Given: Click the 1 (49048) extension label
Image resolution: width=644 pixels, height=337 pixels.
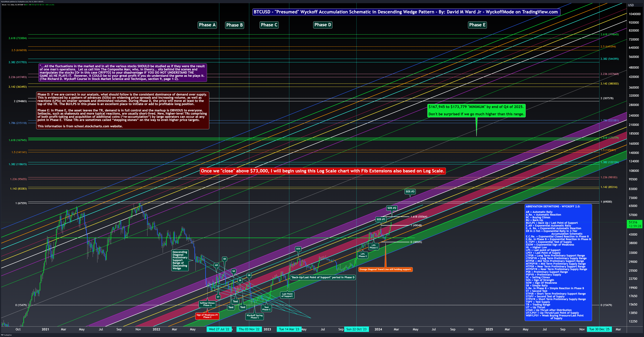Looking at the screenshot, I should click(416, 225).
